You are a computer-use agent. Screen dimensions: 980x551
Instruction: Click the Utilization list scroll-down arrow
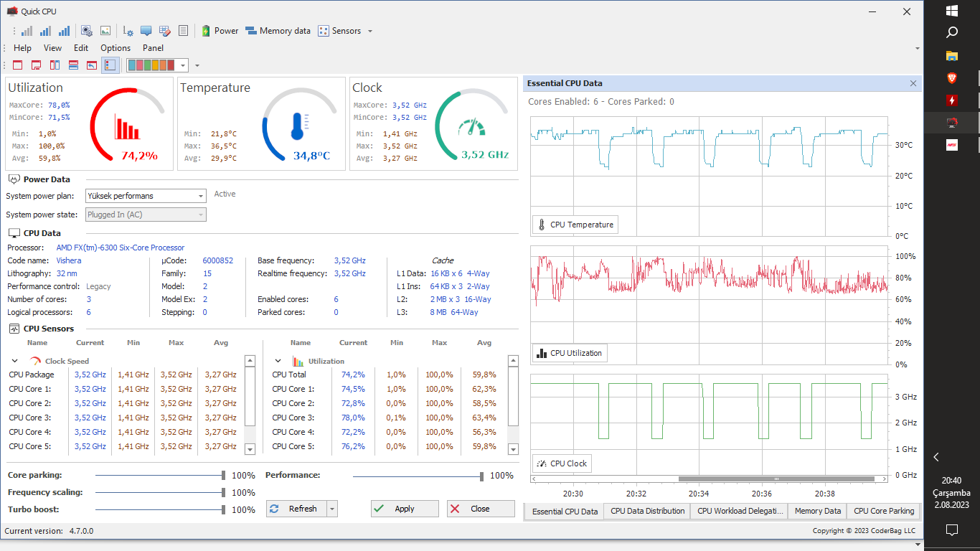[x=513, y=449]
